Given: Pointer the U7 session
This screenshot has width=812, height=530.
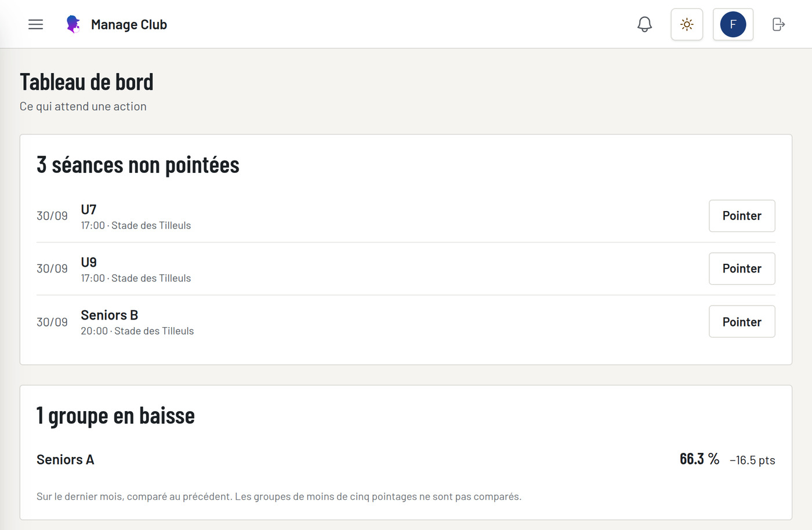Looking at the screenshot, I should [x=742, y=216].
